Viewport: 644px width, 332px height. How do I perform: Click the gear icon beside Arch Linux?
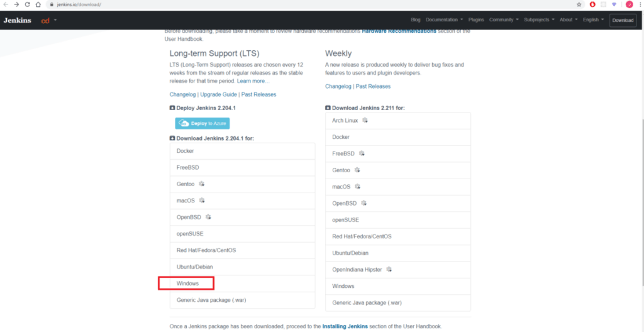coord(365,120)
